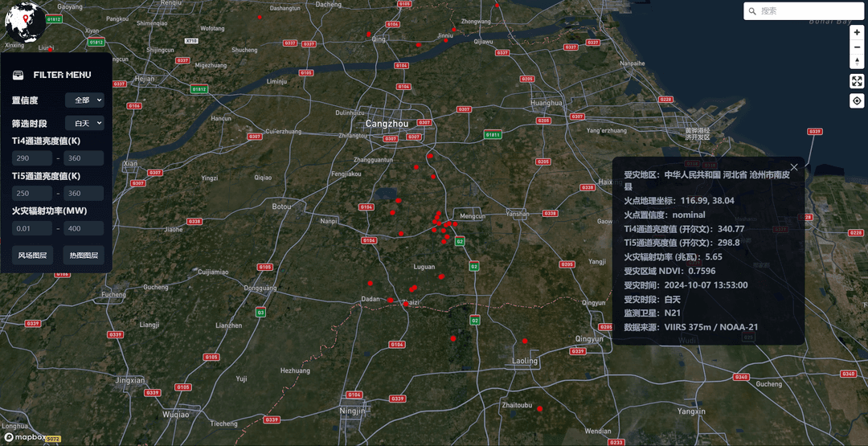This screenshot has width=868, height=446.
Task: Open the 置信度 dropdown
Action: pos(84,100)
